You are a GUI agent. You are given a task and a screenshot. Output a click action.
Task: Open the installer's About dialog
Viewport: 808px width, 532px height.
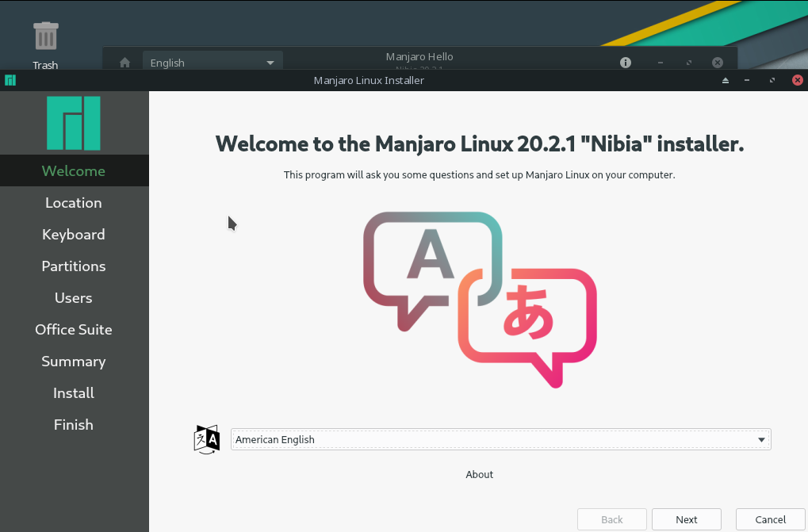(479, 474)
